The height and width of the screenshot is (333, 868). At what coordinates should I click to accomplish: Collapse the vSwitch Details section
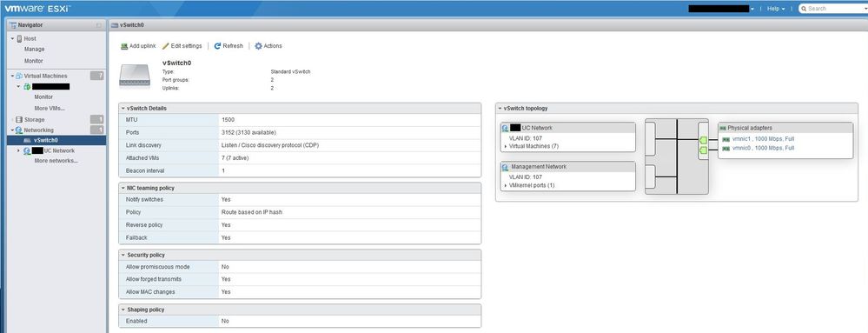(123, 109)
